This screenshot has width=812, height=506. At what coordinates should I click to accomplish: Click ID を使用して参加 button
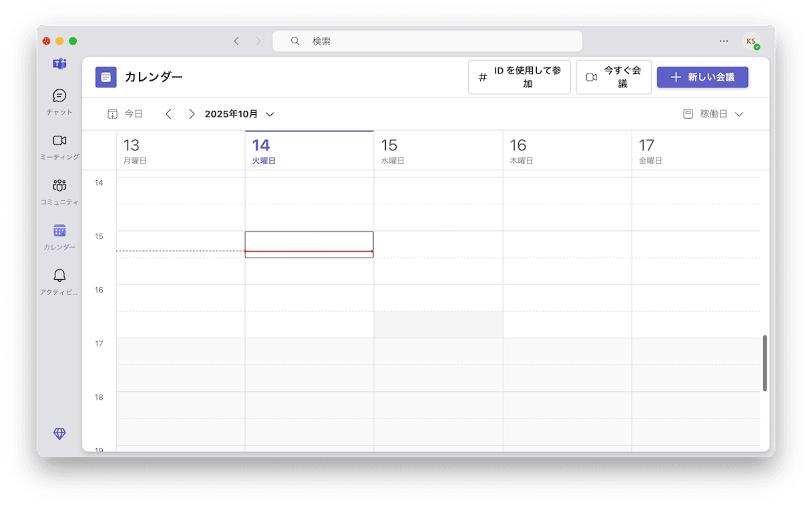[520, 77]
